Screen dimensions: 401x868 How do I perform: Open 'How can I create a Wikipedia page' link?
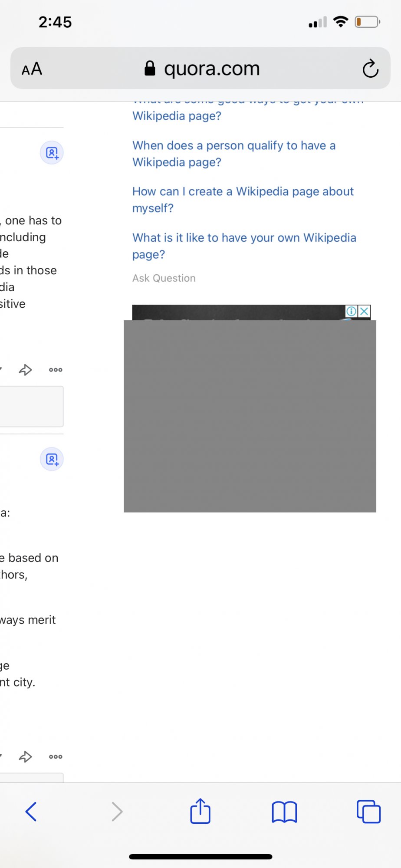tap(243, 200)
